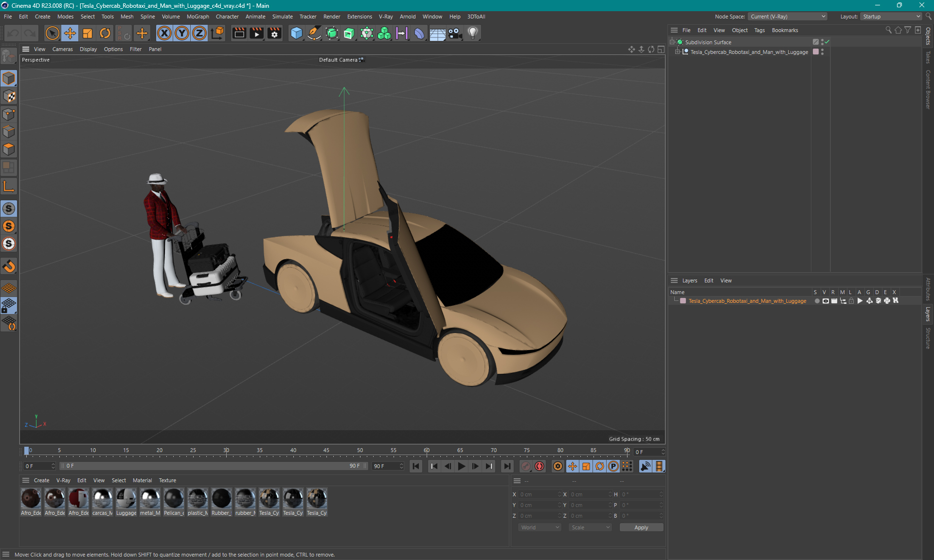Open the V-Ray menu in menu bar
This screenshot has width=934, height=560.
pyautogui.click(x=385, y=17)
